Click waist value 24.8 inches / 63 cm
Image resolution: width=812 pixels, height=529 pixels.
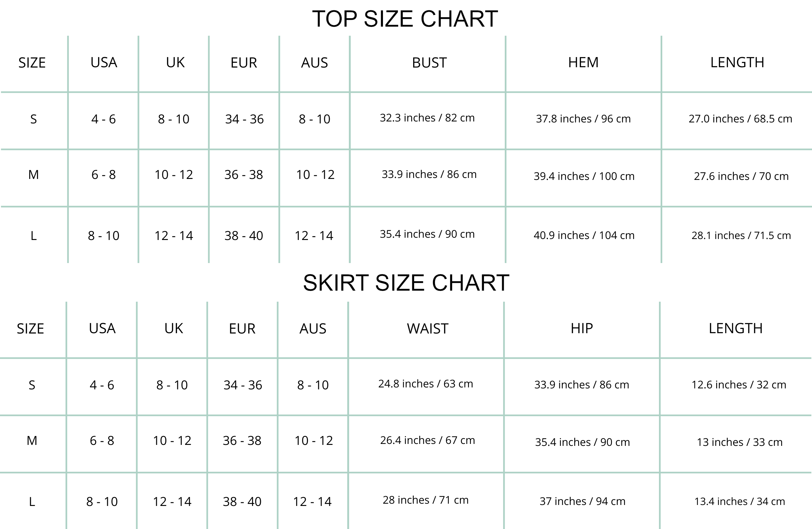425,384
